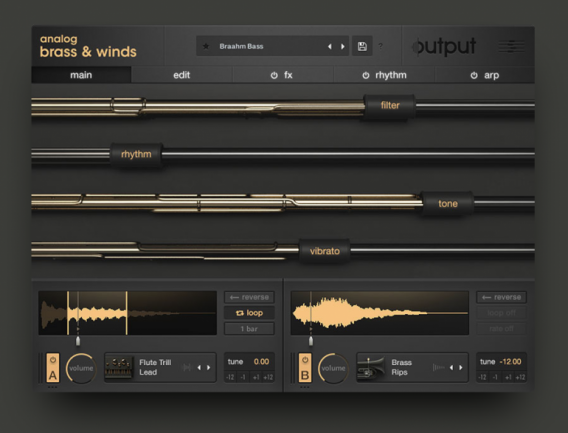Open Brass Rips source name menu
Viewport: 568px width, 433px height.
[402, 367]
